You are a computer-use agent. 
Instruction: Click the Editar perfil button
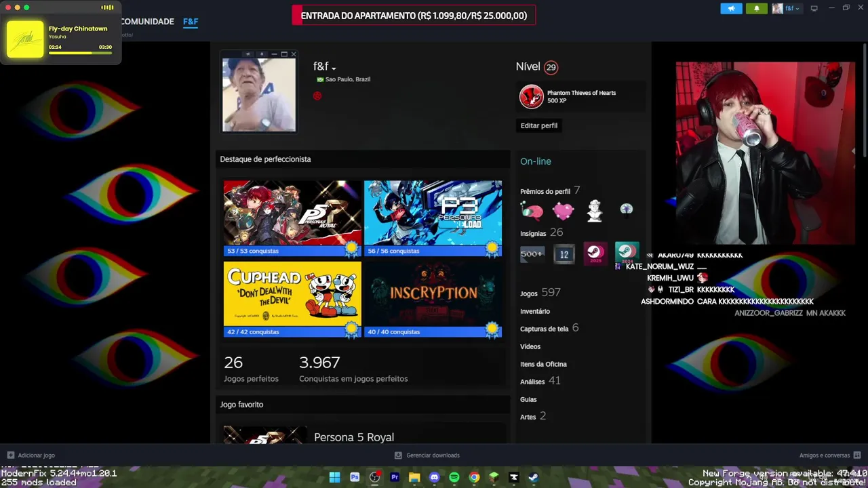(539, 125)
